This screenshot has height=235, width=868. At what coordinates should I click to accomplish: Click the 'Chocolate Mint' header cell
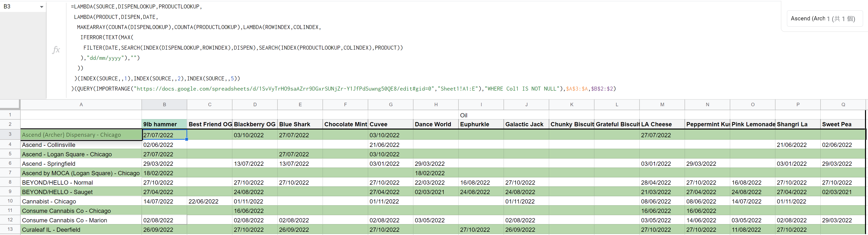click(x=345, y=124)
